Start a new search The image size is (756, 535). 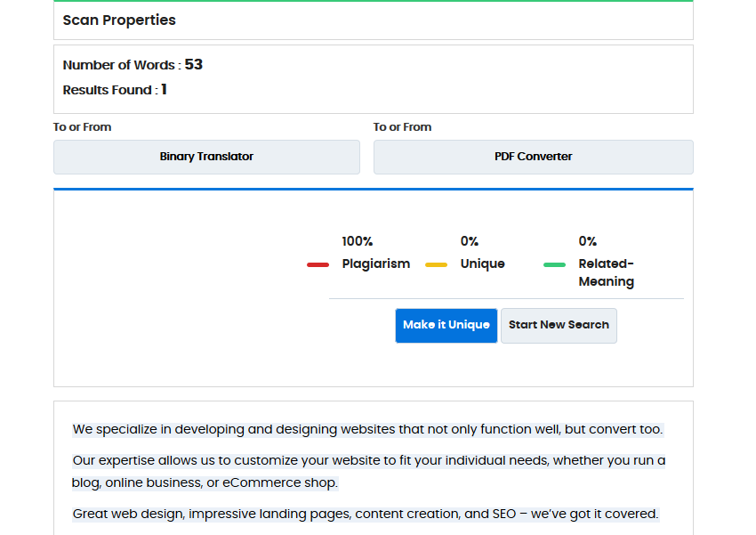(x=559, y=326)
